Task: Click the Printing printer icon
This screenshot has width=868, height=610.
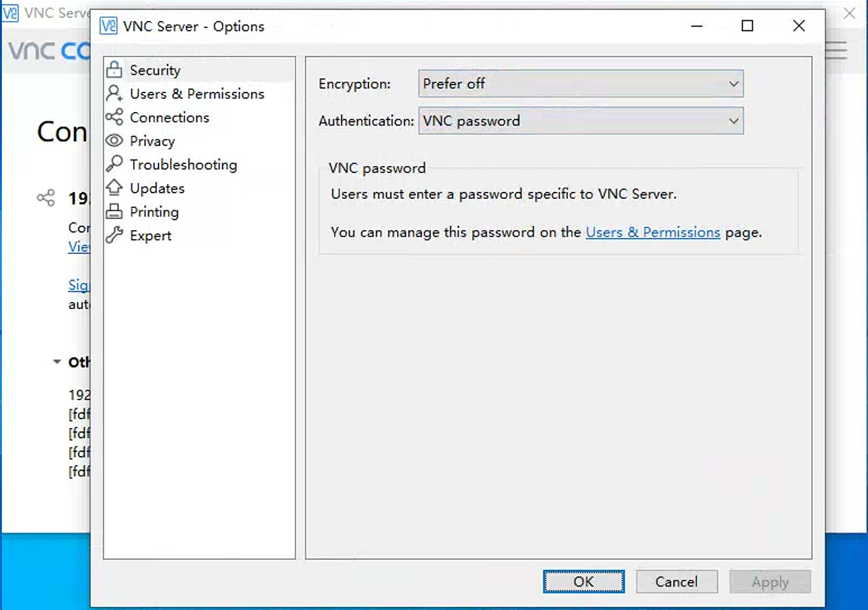Action: click(115, 212)
